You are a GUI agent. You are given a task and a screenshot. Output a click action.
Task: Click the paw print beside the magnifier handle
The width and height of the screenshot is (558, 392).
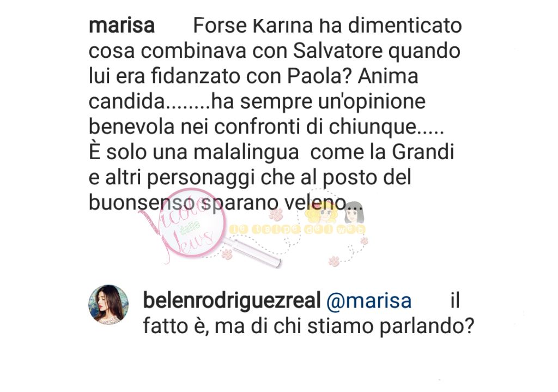[x=226, y=254]
